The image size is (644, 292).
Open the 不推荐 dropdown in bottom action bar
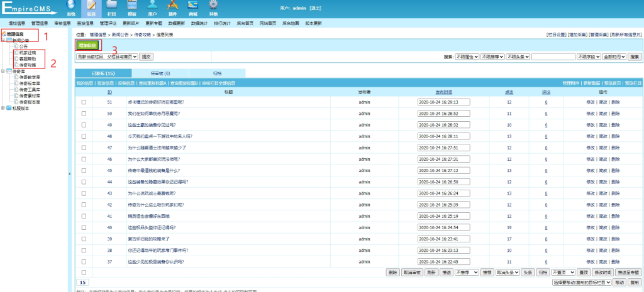coord(467,273)
